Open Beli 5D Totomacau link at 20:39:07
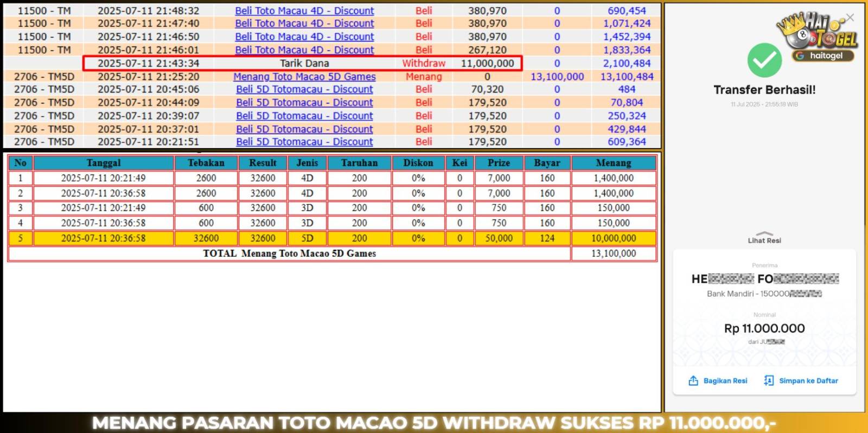Viewport: 868px width, 433px height. point(304,115)
